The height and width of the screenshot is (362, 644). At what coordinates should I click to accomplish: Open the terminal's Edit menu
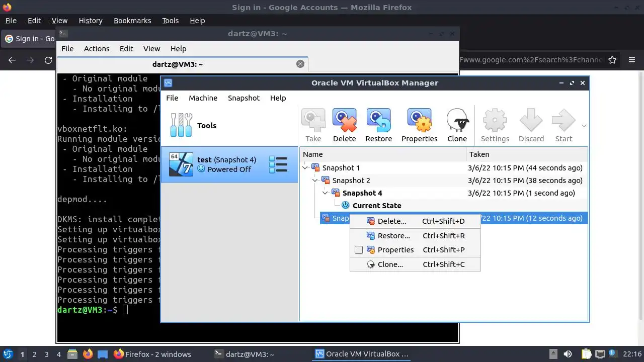point(126,49)
